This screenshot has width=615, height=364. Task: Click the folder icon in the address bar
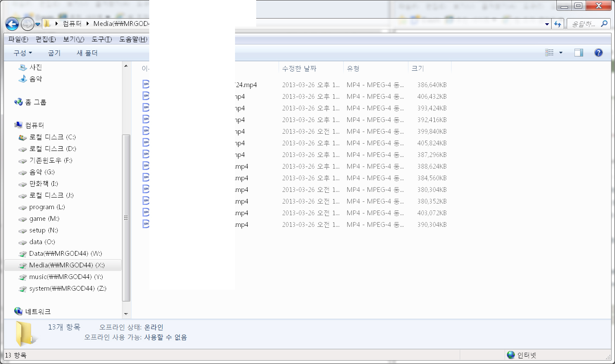(x=47, y=24)
